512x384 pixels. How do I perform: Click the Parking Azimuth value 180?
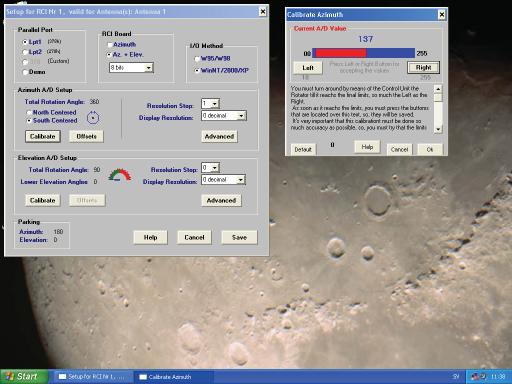(x=58, y=232)
